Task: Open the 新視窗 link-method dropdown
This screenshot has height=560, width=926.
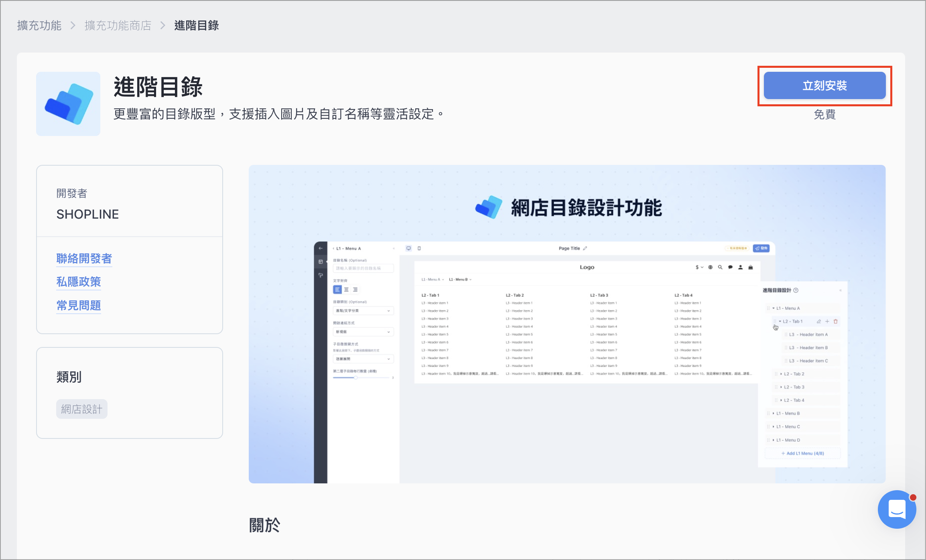Action: (x=363, y=332)
